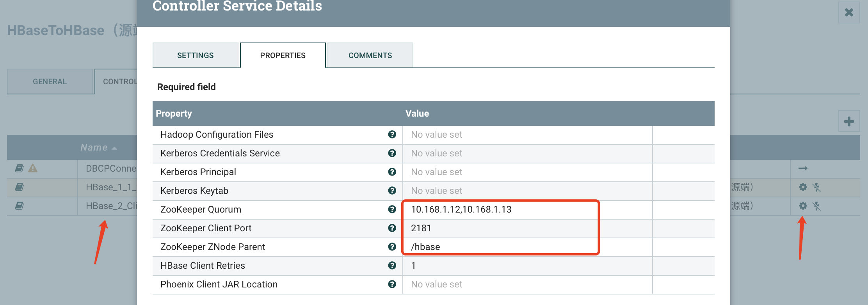The image size is (868, 305).
Task: Select the DBCPConne service name in background table
Action: (x=111, y=168)
